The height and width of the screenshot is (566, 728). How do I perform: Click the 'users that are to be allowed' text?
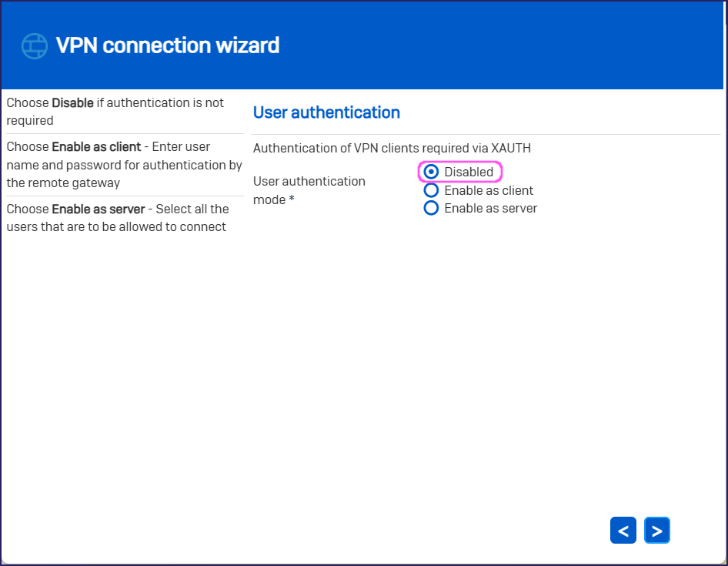pyautogui.click(x=115, y=227)
